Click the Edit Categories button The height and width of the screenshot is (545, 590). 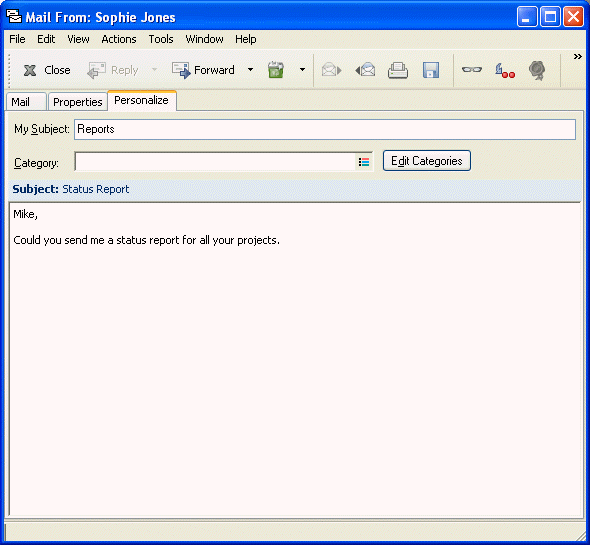tap(427, 161)
